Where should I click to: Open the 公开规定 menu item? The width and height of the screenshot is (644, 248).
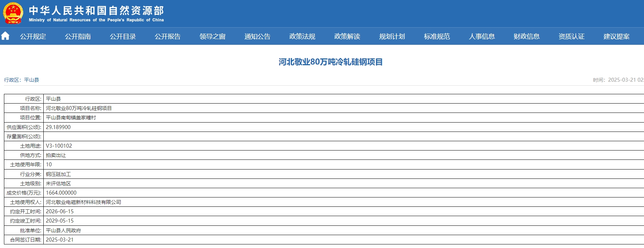point(33,37)
